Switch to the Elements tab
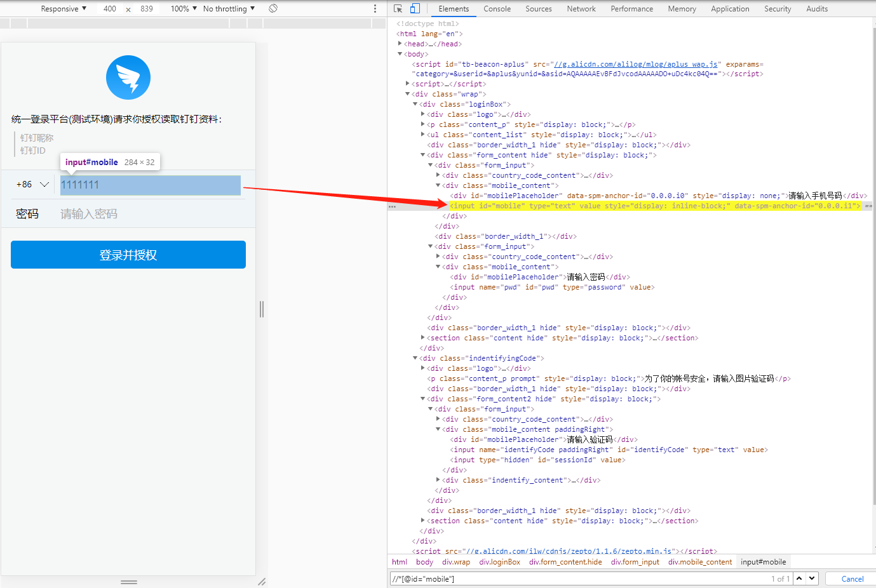This screenshot has height=588, width=876. click(454, 9)
